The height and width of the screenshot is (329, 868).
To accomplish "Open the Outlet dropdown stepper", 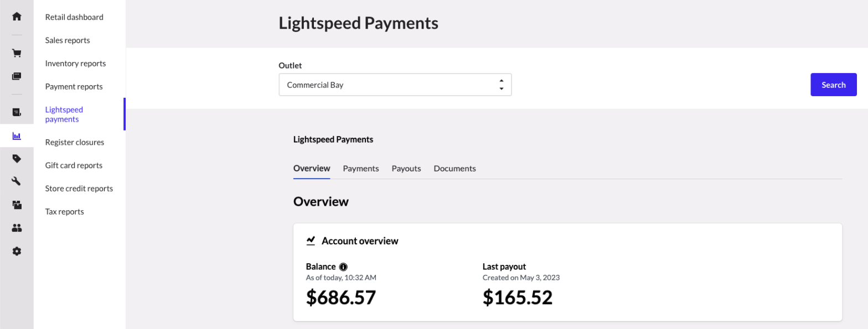I will [502, 84].
